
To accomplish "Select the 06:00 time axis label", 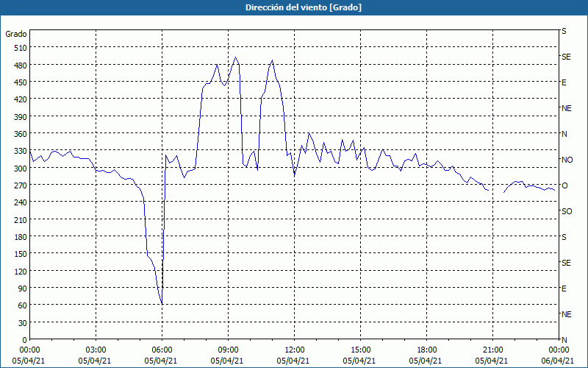I will [162, 350].
